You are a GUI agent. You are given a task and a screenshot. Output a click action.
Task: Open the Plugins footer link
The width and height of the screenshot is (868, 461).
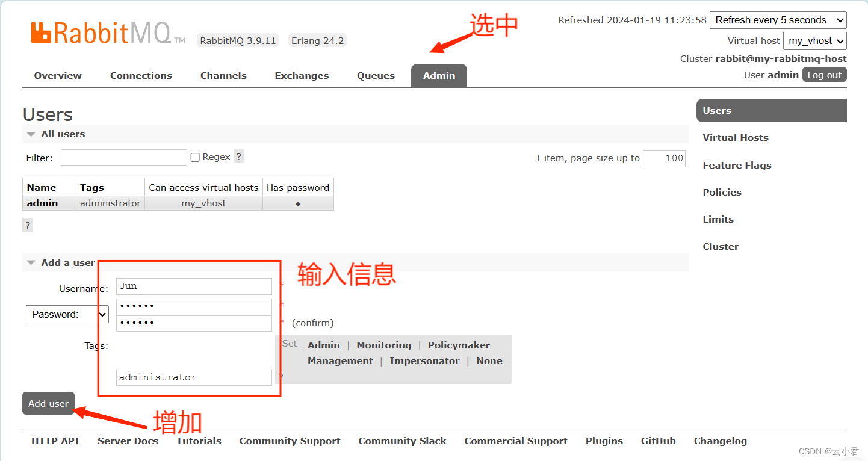coord(604,441)
